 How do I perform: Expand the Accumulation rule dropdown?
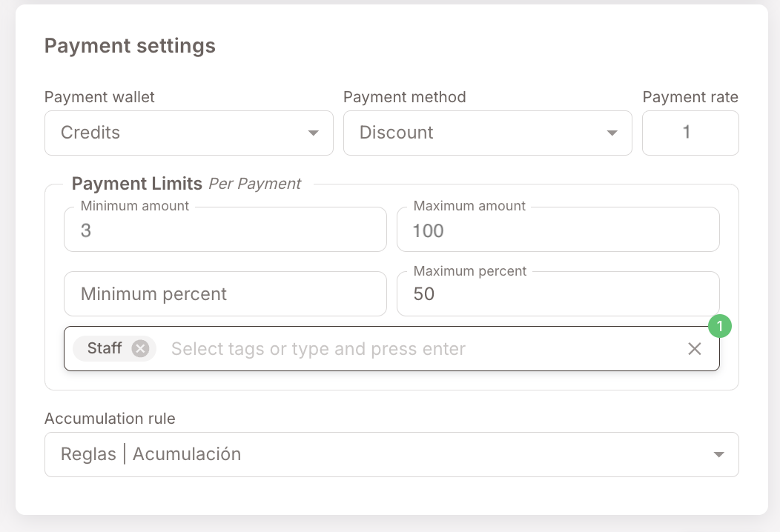pos(391,454)
